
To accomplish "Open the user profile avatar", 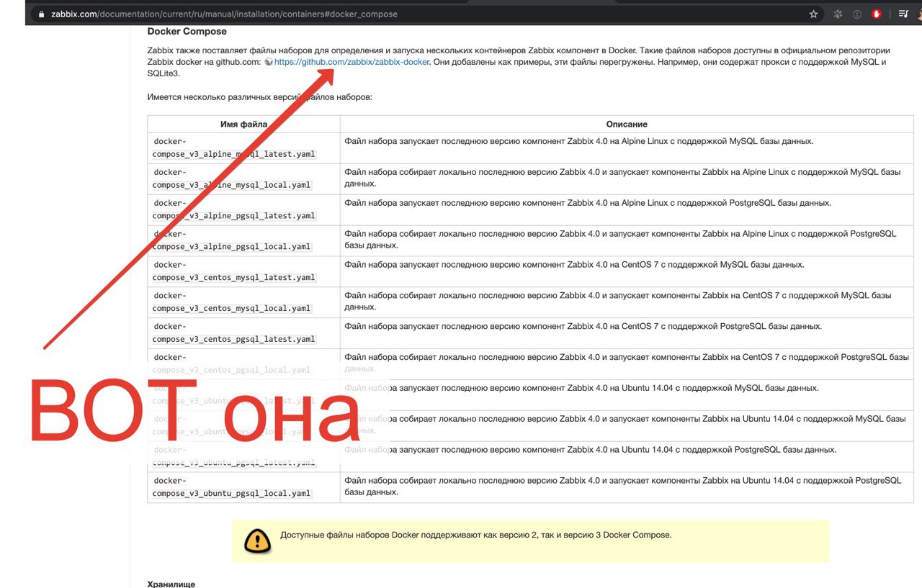I will 920,14.
